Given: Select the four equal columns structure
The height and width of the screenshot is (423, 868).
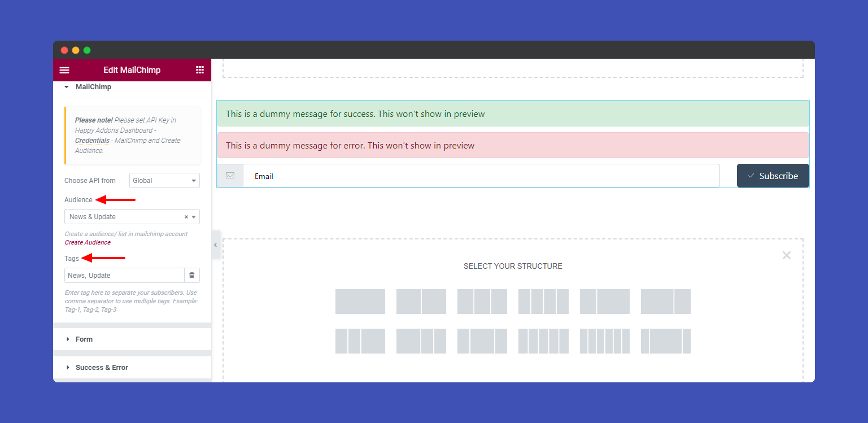Looking at the screenshot, I should pos(543,302).
